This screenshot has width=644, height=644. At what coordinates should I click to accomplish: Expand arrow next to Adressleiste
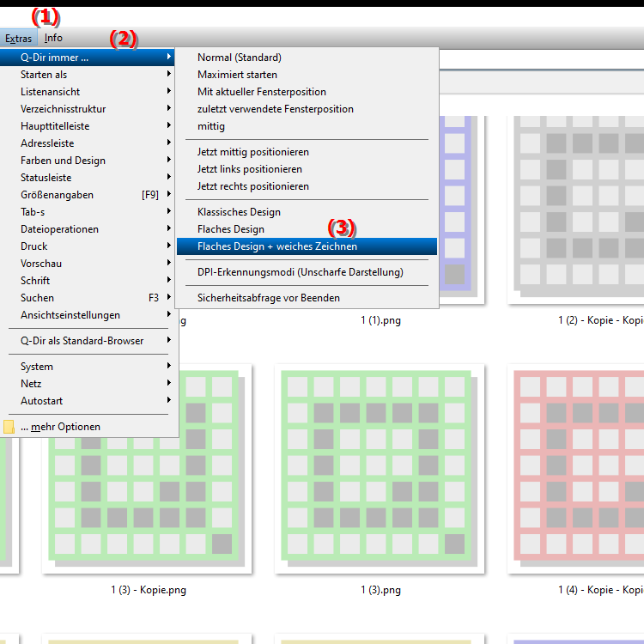(x=169, y=143)
